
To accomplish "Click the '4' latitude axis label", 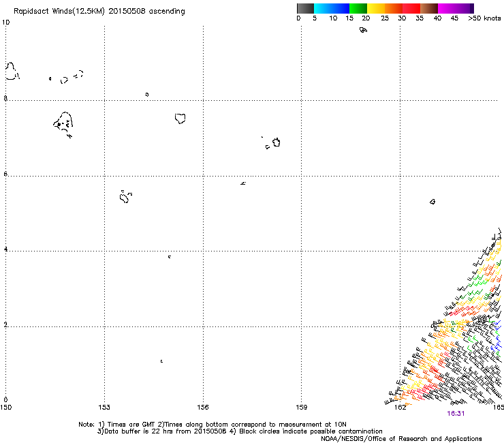I will coord(5,249).
